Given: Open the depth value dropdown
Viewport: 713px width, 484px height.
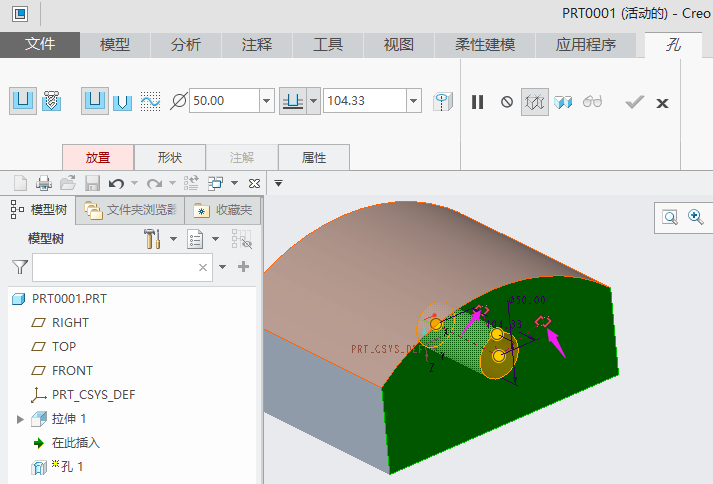Looking at the screenshot, I should click(x=414, y=101).
